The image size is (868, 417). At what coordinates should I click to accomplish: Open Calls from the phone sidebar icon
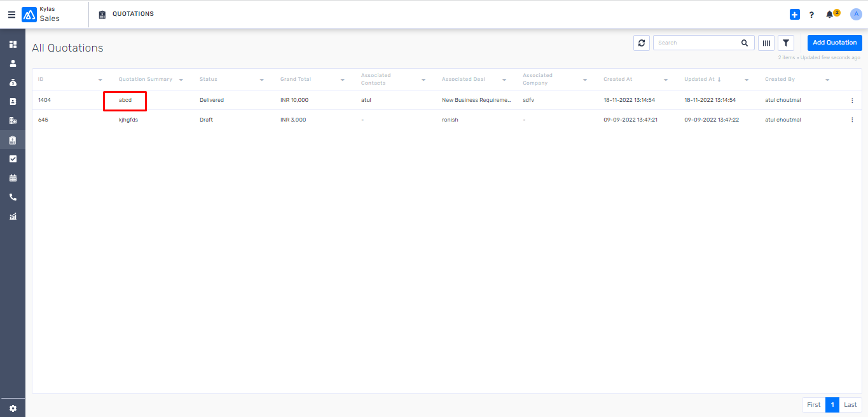click(x=13, y=197)
